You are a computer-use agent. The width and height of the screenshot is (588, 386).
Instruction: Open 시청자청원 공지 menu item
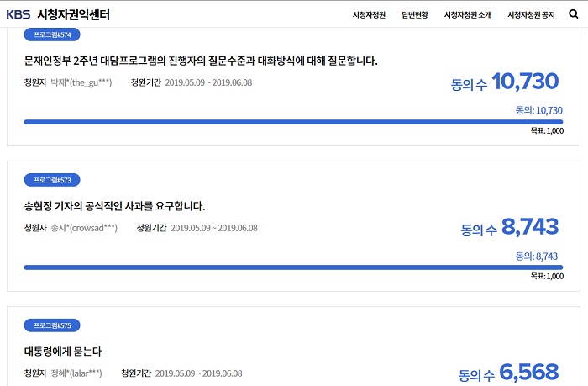[531, 15]
